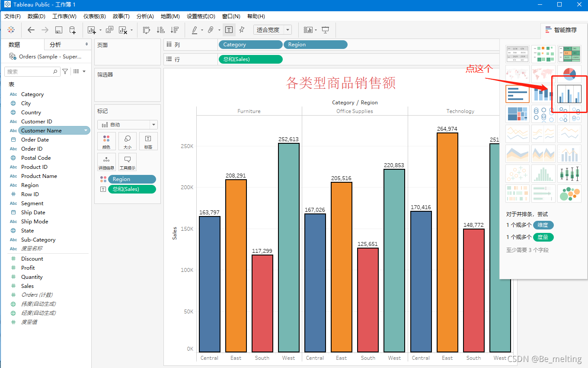This screenshot has width=588, height=368.
Task: Open the 文件(F) menu
Action: click(13, 16)
